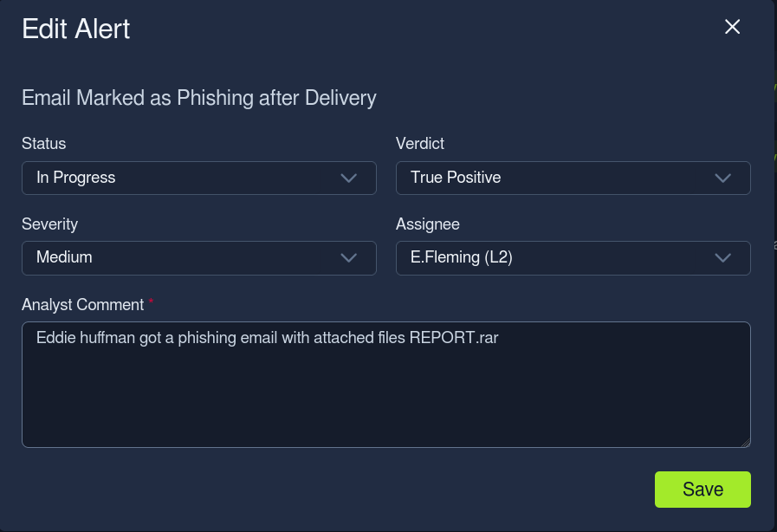Image resolution: width=777 pixels, height=532 pixels.
Task: Focus the Analyst Comment text area
Action: coord(386,385)
